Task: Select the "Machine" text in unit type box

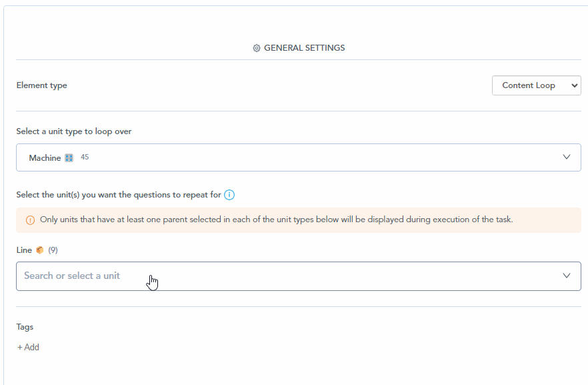Action: coord(45,158)
